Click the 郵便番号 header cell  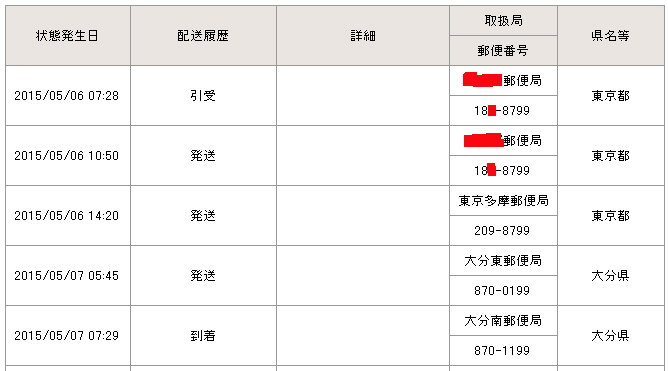point(503,51)
